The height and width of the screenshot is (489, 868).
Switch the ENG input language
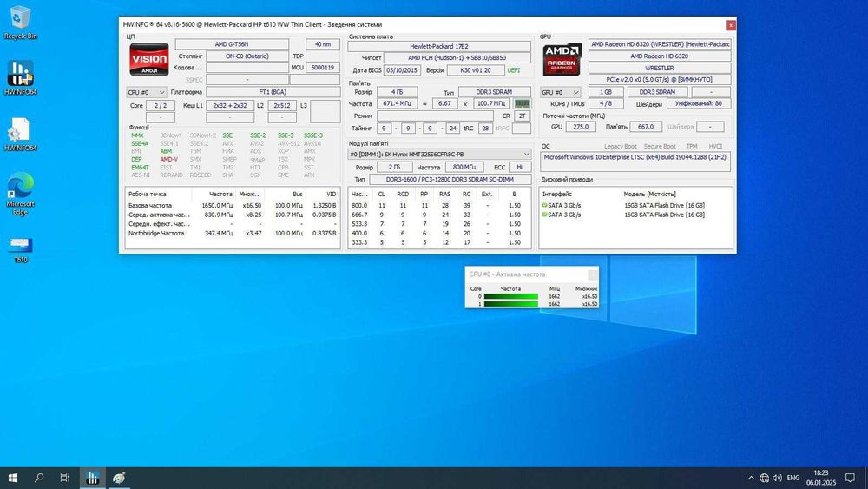(x=792, y=478)
